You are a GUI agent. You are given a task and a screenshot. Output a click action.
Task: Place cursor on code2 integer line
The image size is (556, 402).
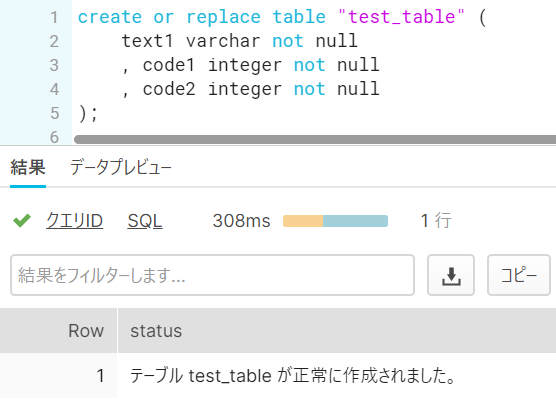click(251, 89)
